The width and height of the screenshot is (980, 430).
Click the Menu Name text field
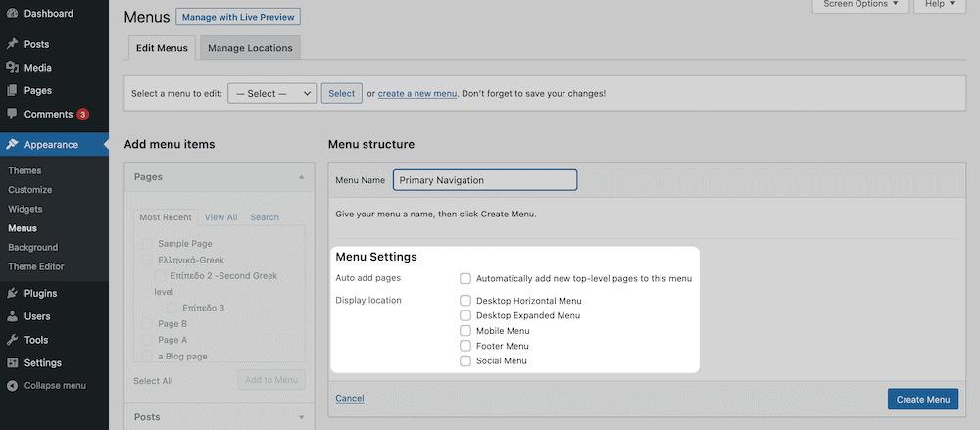point(485,180)
